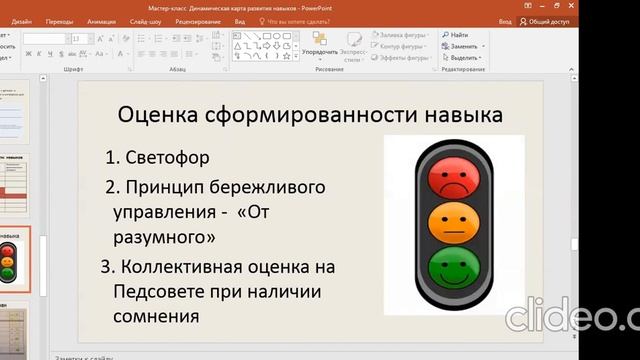Select the Rectangle shape

267,36
